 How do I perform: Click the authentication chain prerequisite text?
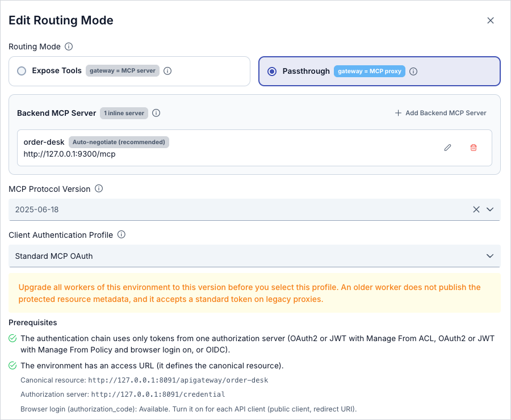coord(257,344)
